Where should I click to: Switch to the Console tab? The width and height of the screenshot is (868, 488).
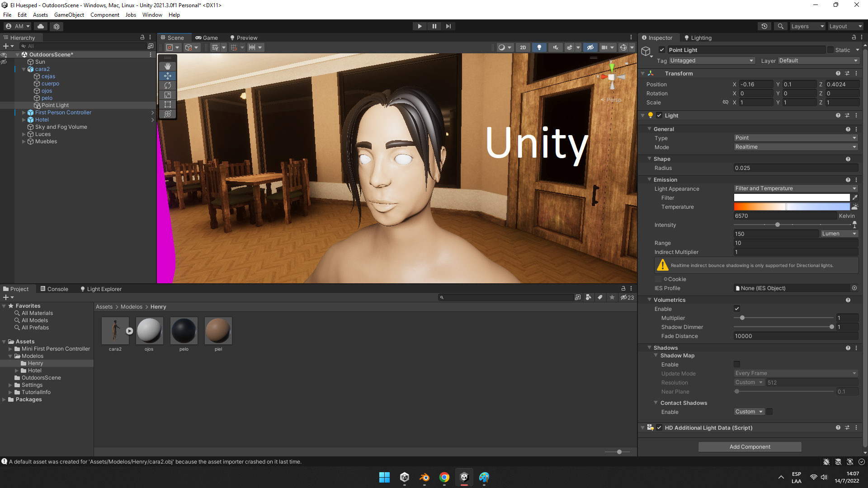(x=54, y=289)
